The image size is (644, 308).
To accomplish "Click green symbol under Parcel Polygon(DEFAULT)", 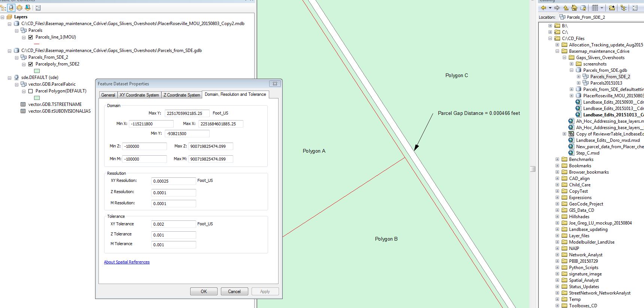I will point(37,98).
